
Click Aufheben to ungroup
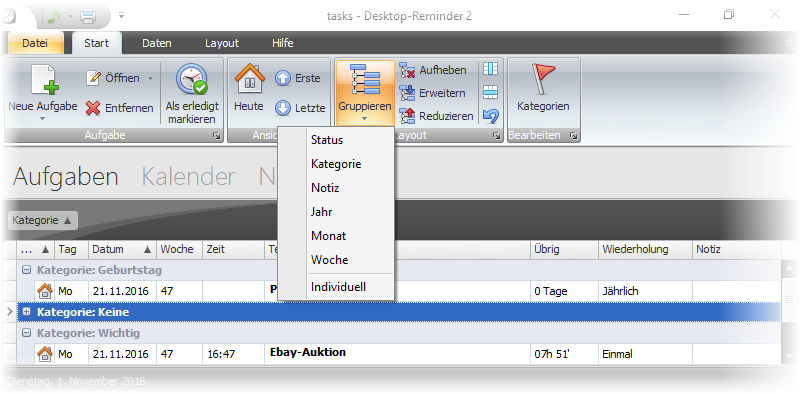(433, 70)
